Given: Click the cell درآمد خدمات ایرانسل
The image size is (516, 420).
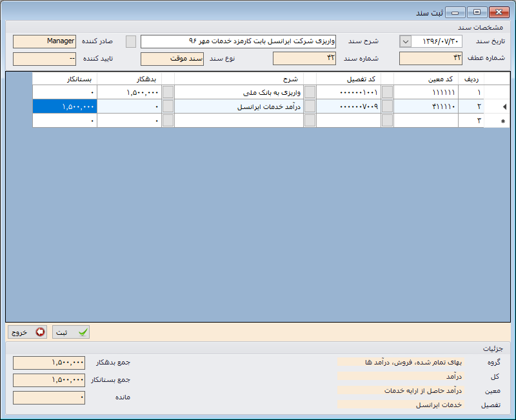Looking at the screenshot, I should (239, 106).
